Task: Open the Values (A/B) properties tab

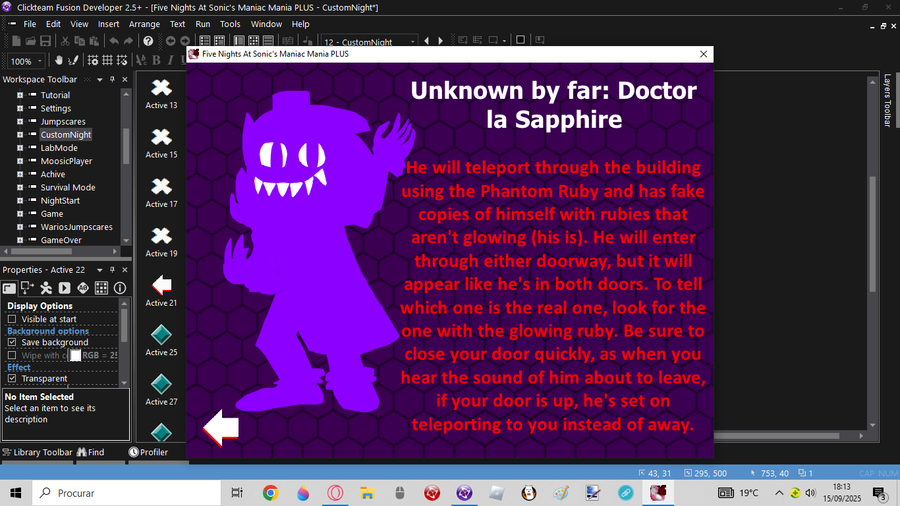Action: pos(83,288)
